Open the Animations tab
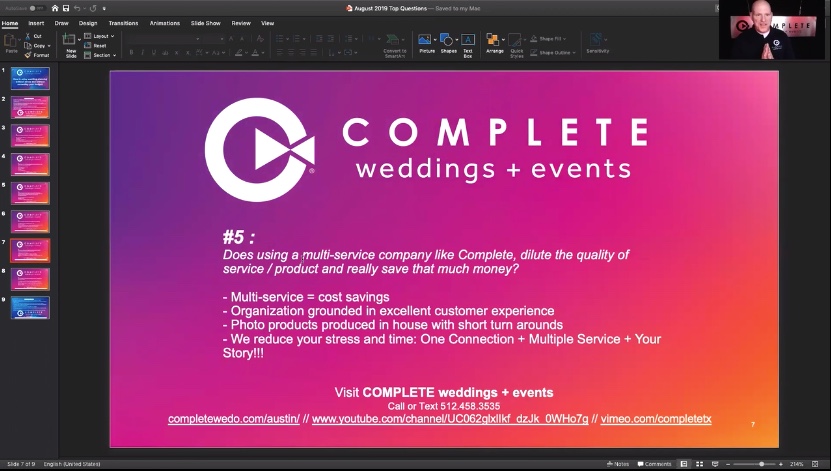832x471 pixels. click(164, 23)
